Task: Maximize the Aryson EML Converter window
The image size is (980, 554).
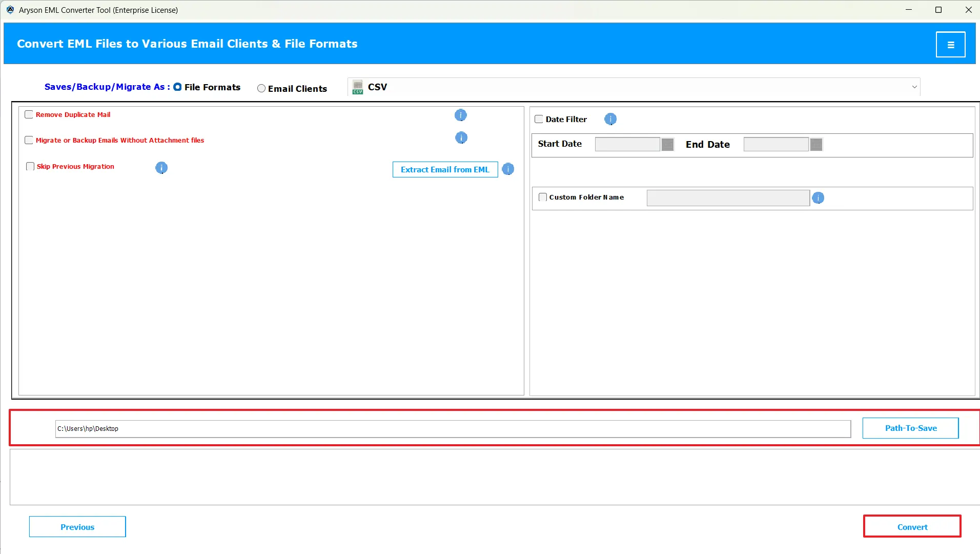Action: pyautogui.click(x=938, y=10)
